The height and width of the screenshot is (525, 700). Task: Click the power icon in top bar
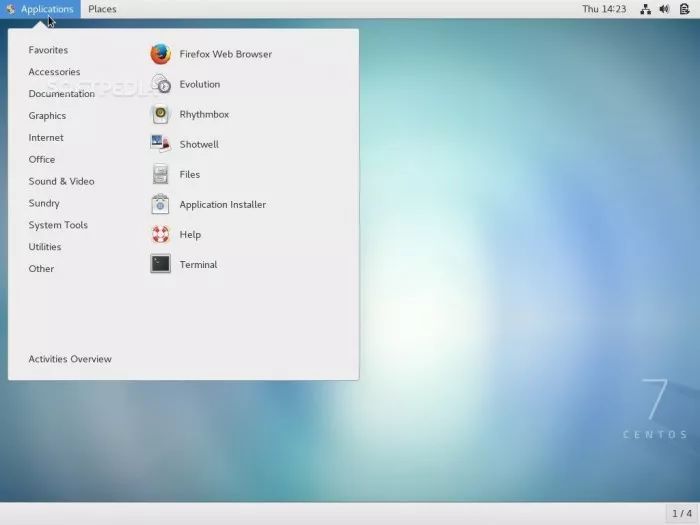point(683,9)
